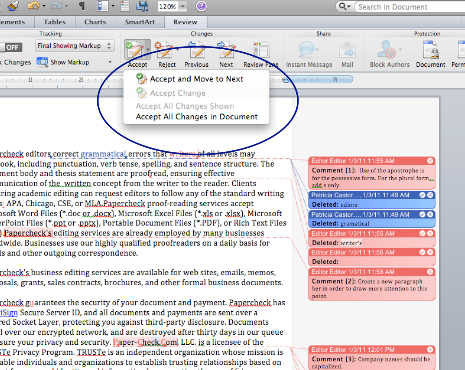This screenshot has width=465, height=370.
Task: Open the Redo history dropdown arrow
Action: click(66, 6)
